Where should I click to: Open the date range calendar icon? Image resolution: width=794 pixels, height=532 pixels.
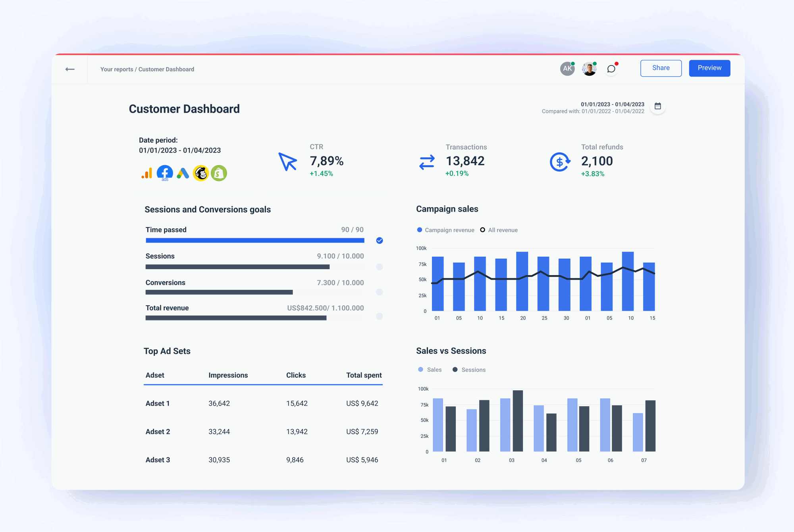(x=658, y=106)
